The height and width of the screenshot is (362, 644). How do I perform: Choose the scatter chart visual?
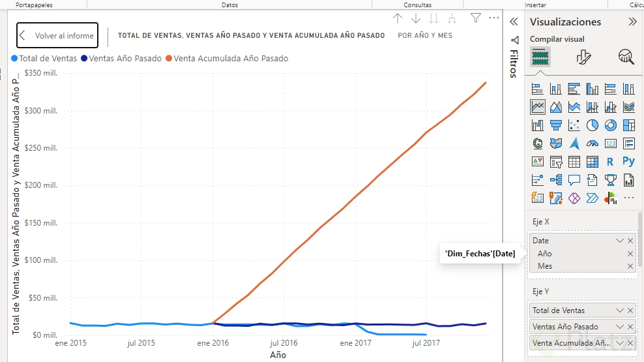pos(574,125)
